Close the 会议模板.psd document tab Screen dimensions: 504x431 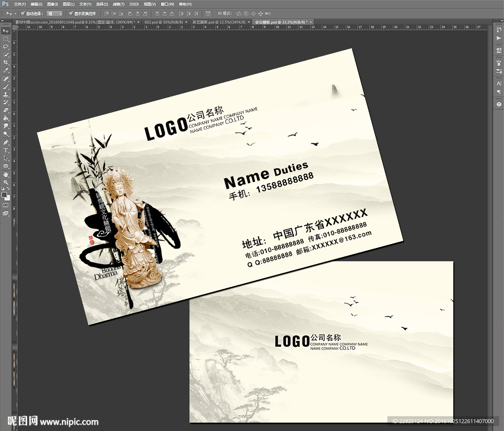(x=311, y=22)
